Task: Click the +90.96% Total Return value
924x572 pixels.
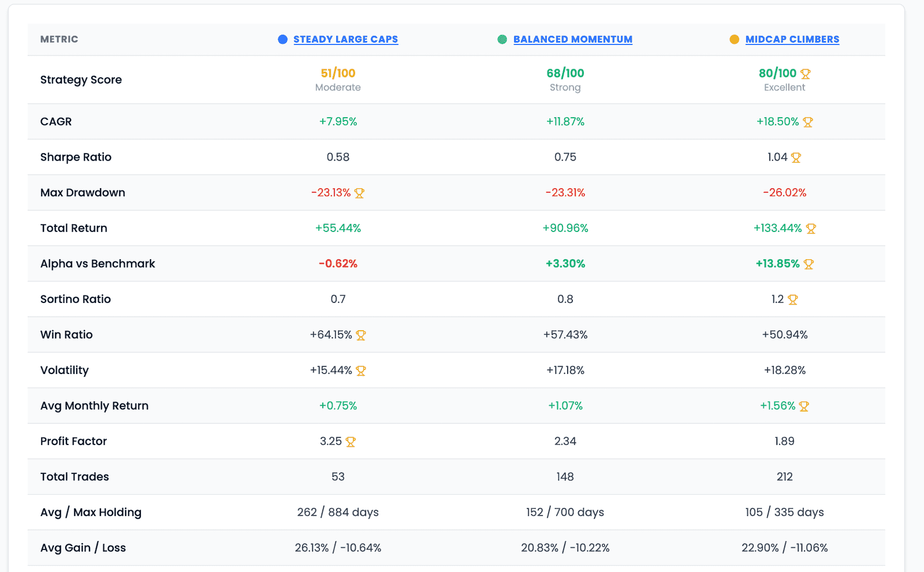Action: coord(565,228)
